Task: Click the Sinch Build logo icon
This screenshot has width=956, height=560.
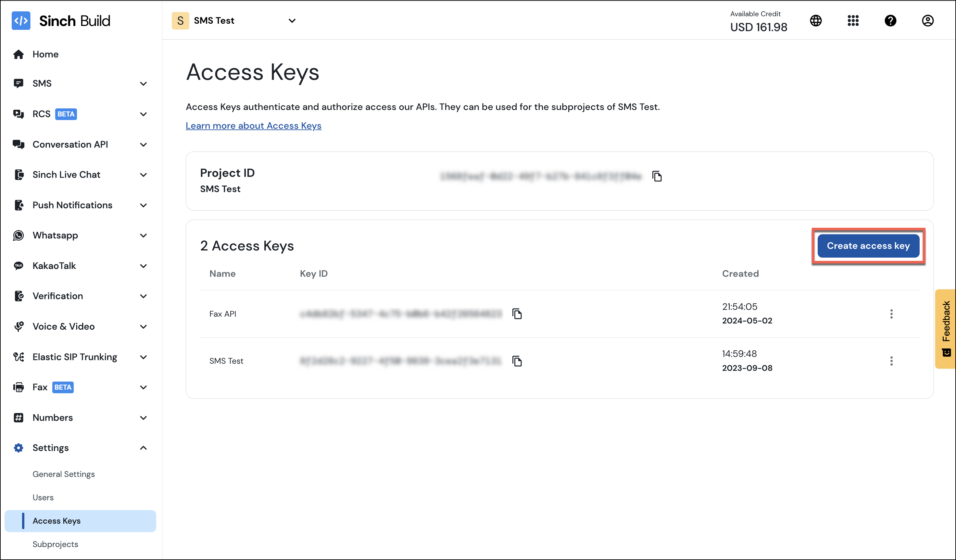Action: [21, 21]
